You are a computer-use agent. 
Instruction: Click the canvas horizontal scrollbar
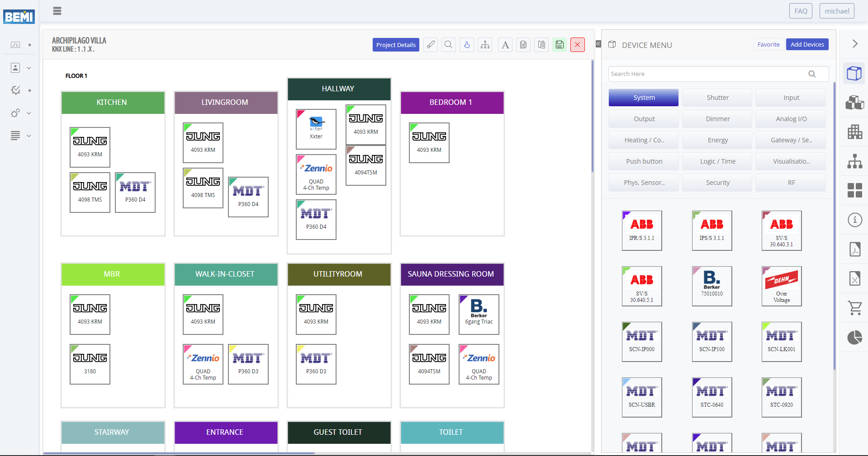click(x=179, y=453)
